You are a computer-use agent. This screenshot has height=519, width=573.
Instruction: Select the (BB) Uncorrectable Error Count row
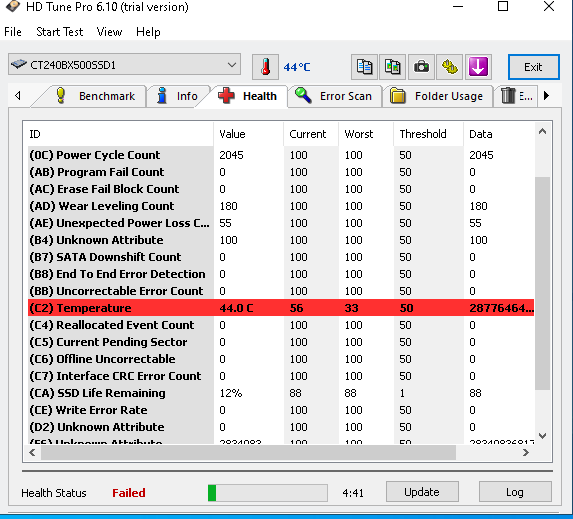(281, 291)
